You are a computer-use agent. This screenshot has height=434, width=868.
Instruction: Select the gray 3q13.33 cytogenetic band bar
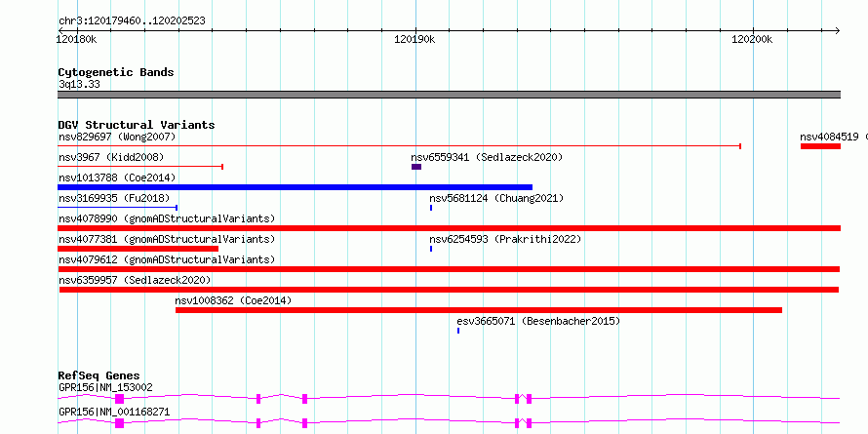(450, 95)
